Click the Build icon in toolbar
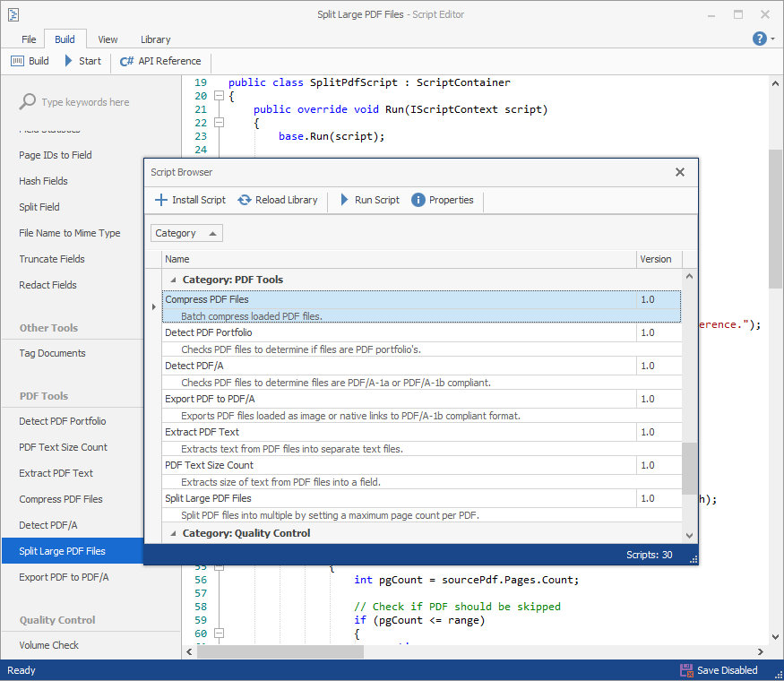This screenshot has height=681, width=784. click(17, 61)
